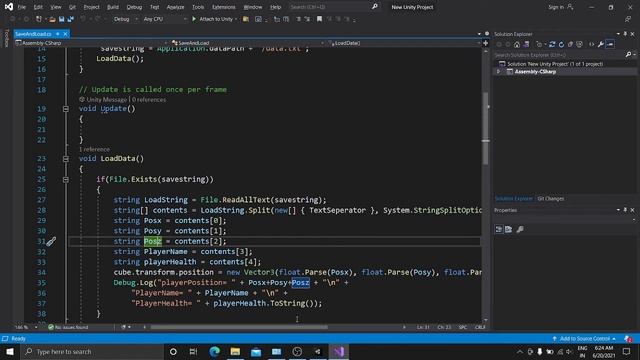Click '1 reference' CodeLens above LoadData
Image resolution: width=640 pixels, height=360 pixels.
(94, 149)
